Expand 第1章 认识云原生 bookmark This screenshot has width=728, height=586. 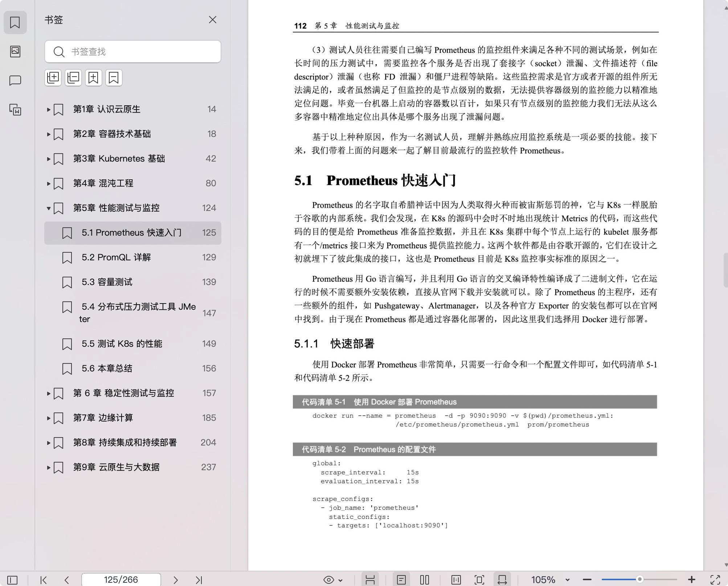click(x=48, y=109)
